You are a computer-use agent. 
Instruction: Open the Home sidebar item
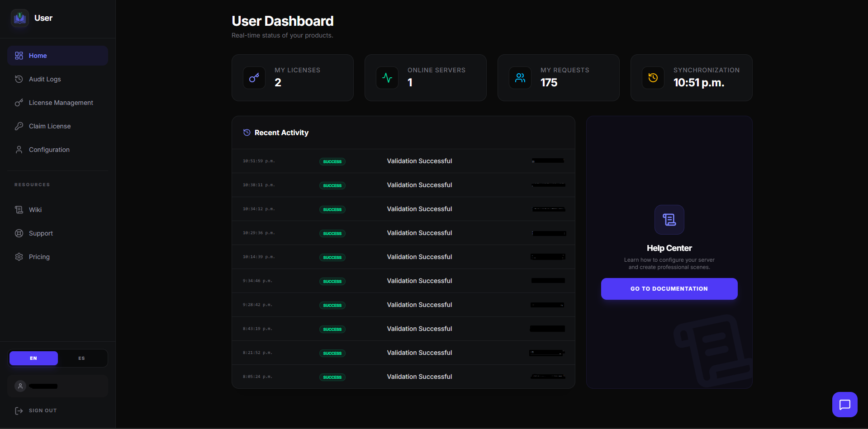[57, 56]
